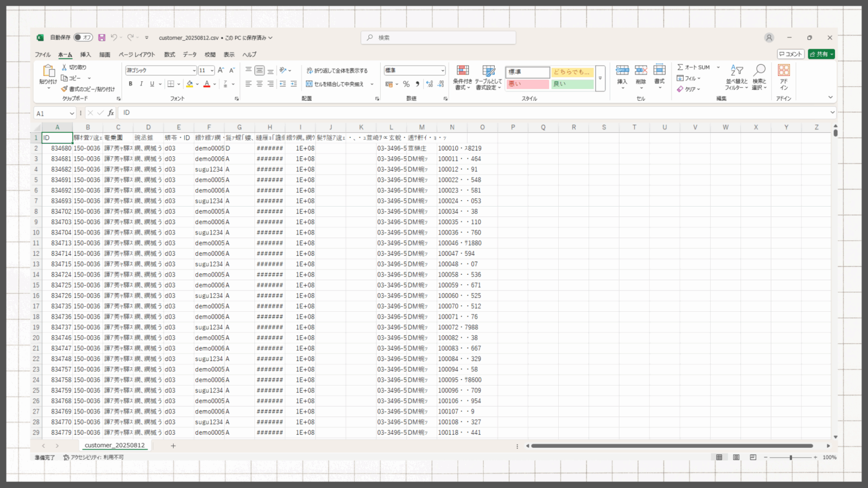The height and width of the screenshot is (488, 868).
Task: Select the Format Painter brush icon
Action: [65, 89]
